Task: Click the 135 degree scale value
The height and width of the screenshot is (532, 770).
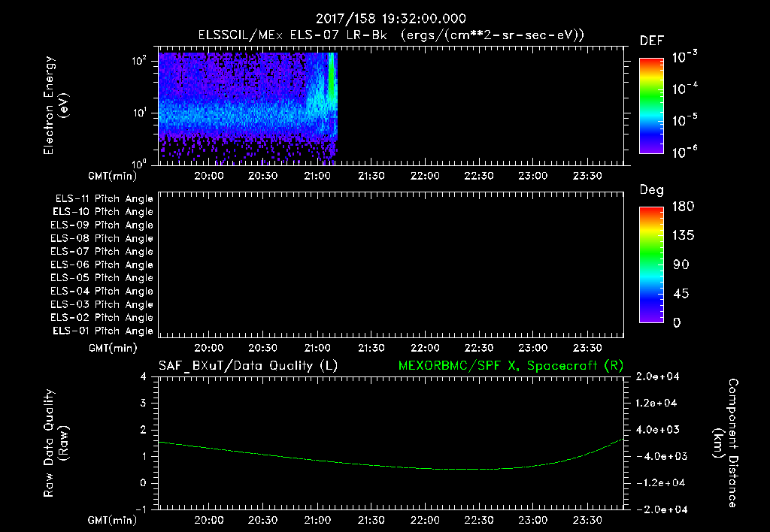Action: point(683,236)
